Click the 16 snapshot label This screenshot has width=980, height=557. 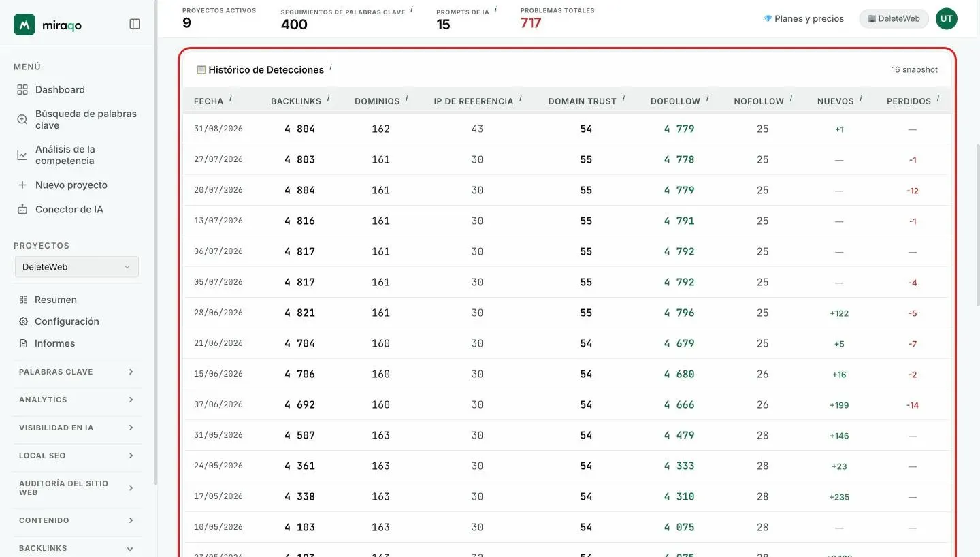[x=915, y=70]
